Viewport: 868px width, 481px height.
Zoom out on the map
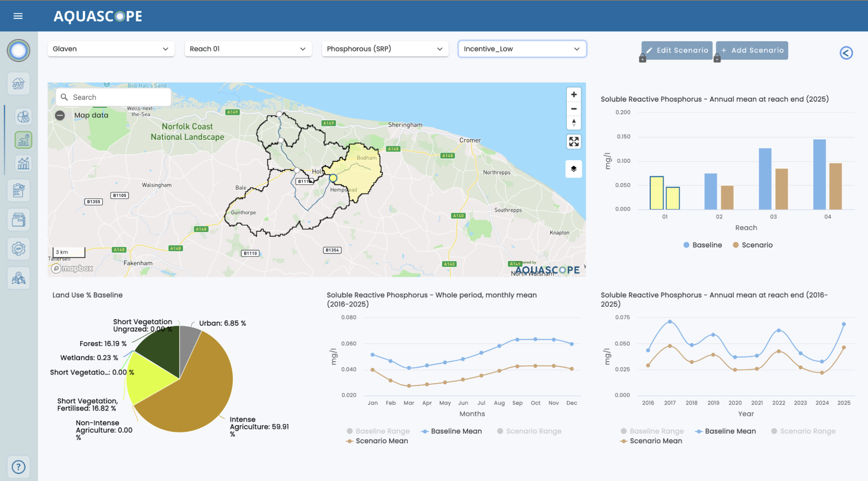(x=574, y=109)
